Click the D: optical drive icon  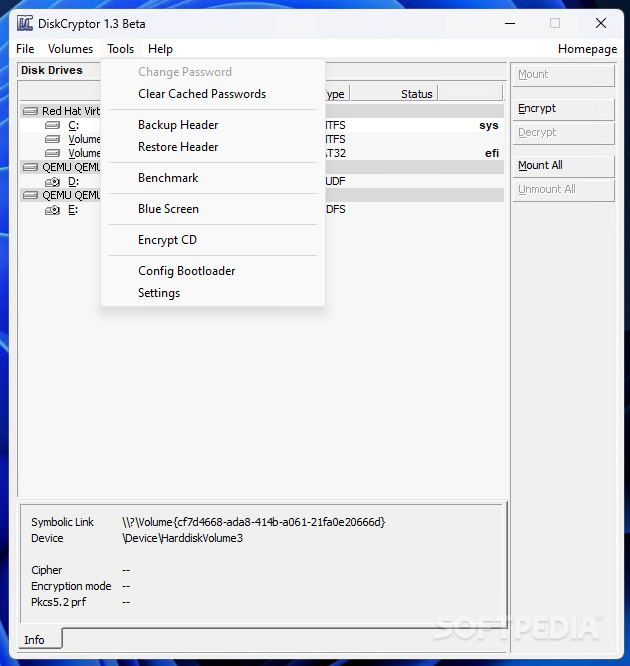(53, 182)
